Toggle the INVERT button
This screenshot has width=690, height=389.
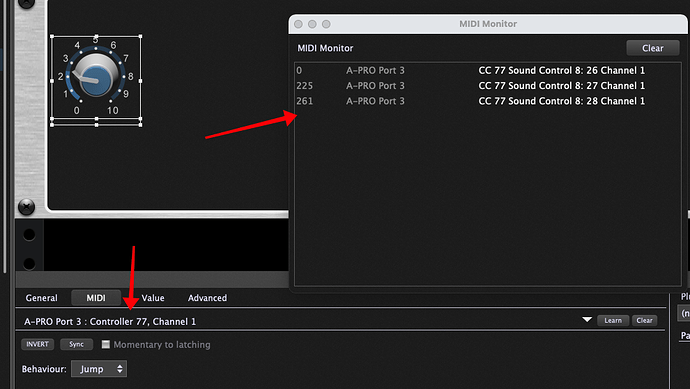tap(37, 344)
